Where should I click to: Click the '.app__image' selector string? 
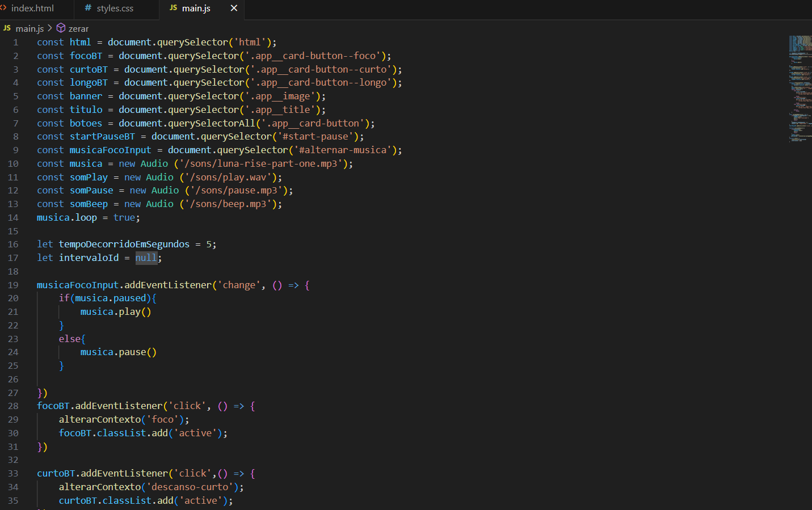(x=280, y=96)
